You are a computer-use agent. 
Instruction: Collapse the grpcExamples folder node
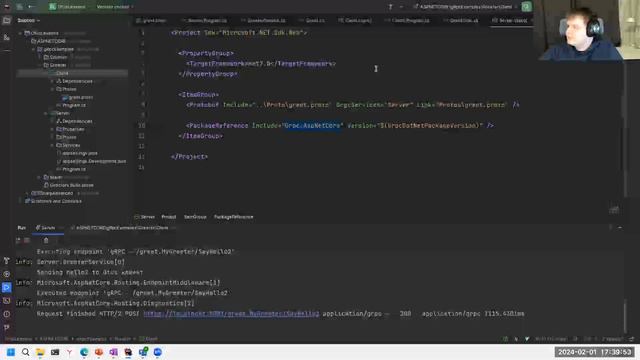(34, 49)
